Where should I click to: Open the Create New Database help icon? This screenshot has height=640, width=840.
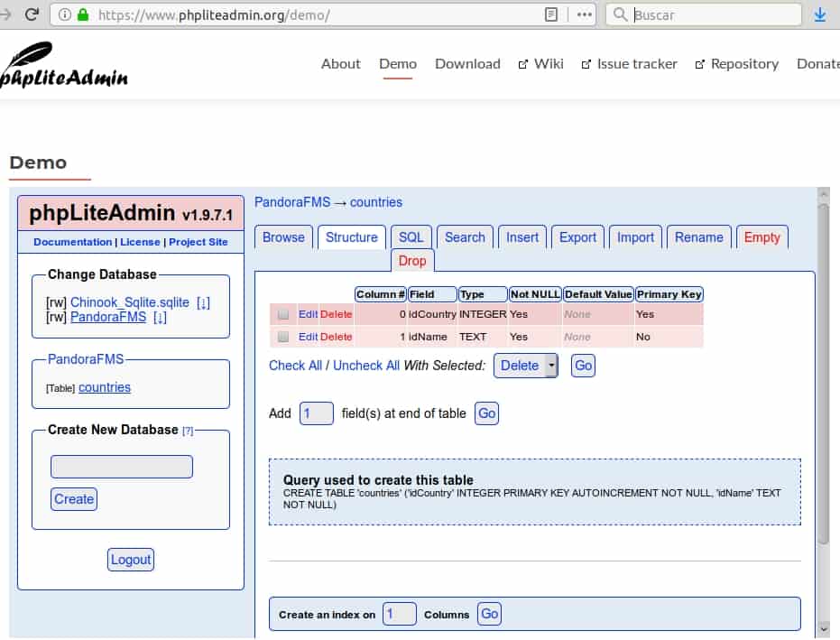tap(188, 431)
